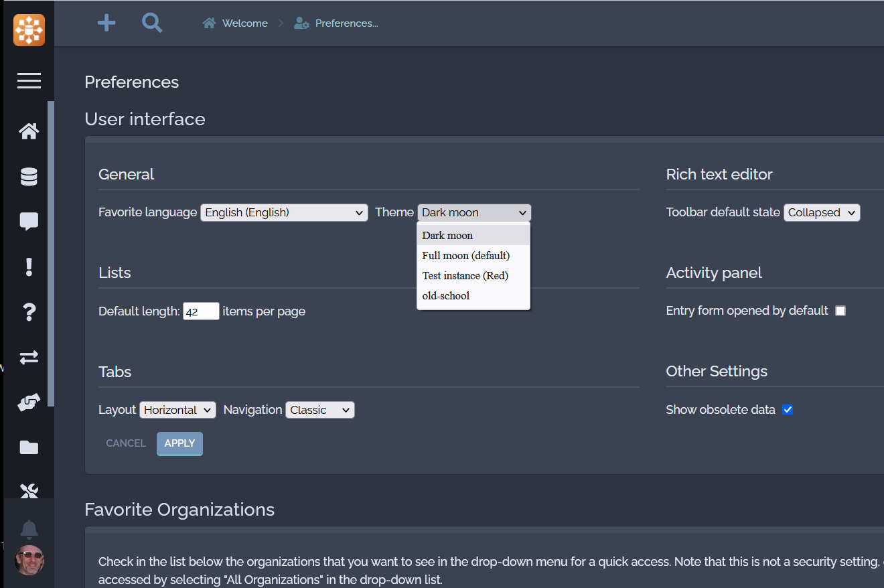Image resolution: width=884 pixels, height=588 pixels.
Task: Open the Favorite language dropdown
Action: (x=284, y=213)
